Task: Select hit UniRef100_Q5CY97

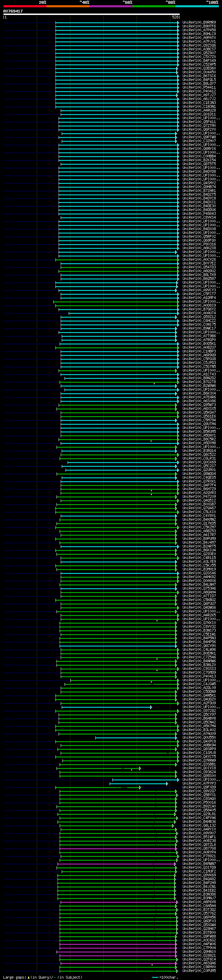Action: (x=199, y=714)
